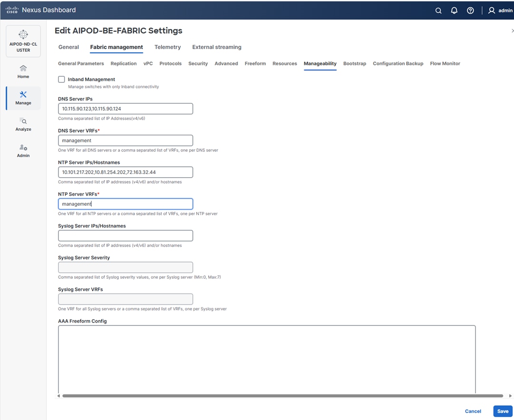Save the fabric settings
This screenshot has height=420, width=514.
click(x=503, y=411)
